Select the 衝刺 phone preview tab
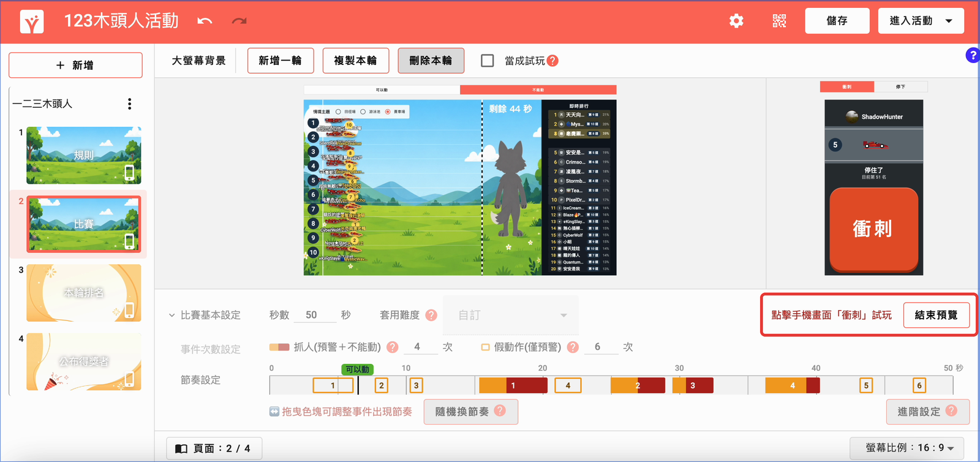Image resolution: width=980 pixels, height=462 pixels. point(847,87)
